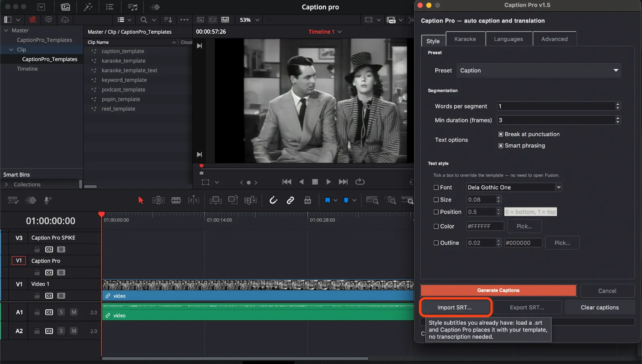This screenshot has height=364, width=642.
Task: Click the blue flag icon
Action: click(x=327, y=200)
